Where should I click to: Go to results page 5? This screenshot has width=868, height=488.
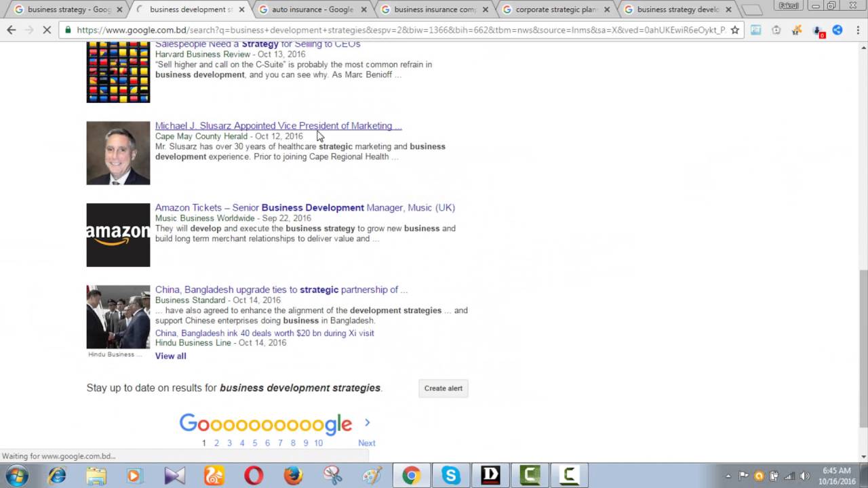255,443
